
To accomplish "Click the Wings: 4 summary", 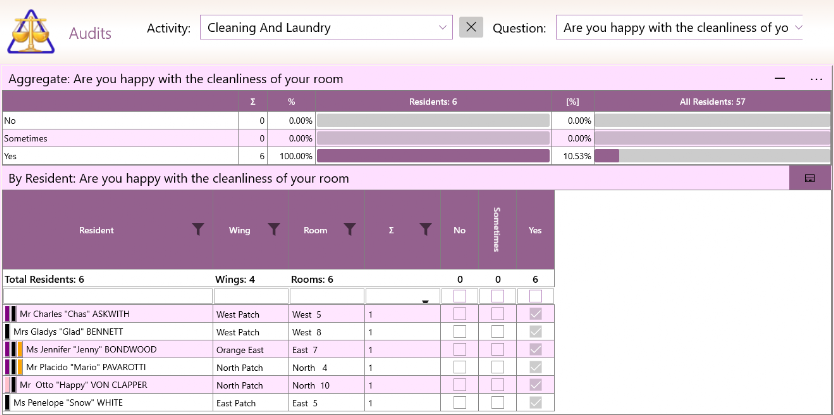I will point(235,279).
